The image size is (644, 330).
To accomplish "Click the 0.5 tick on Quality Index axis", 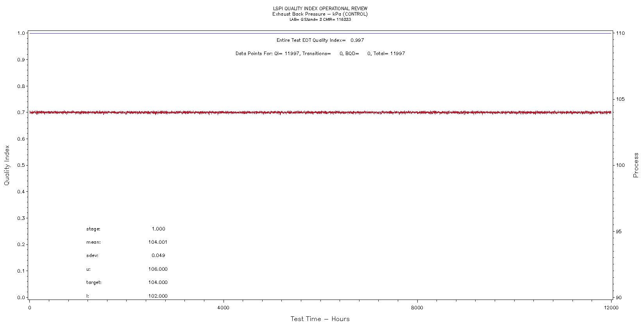I will click(x=21, y=165).
